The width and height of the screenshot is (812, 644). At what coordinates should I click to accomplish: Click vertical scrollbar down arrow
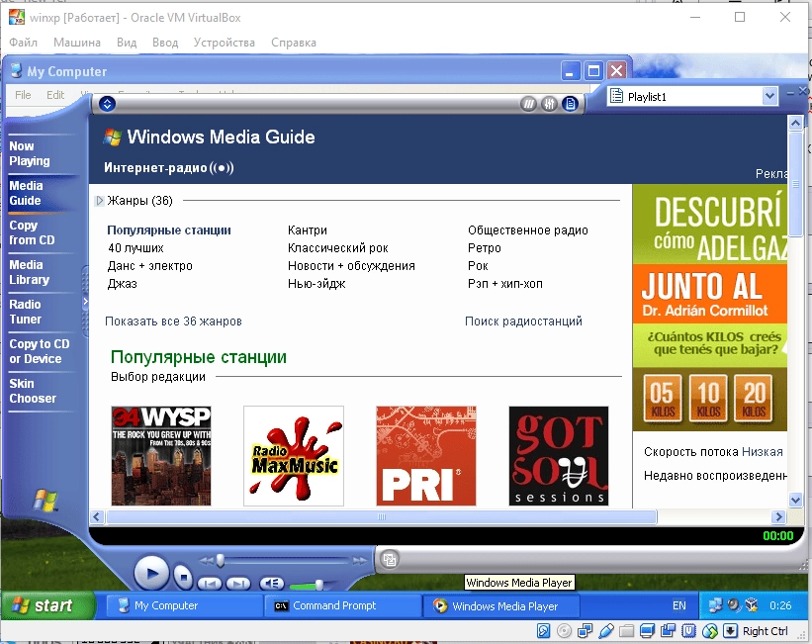[x=795, y=500]
